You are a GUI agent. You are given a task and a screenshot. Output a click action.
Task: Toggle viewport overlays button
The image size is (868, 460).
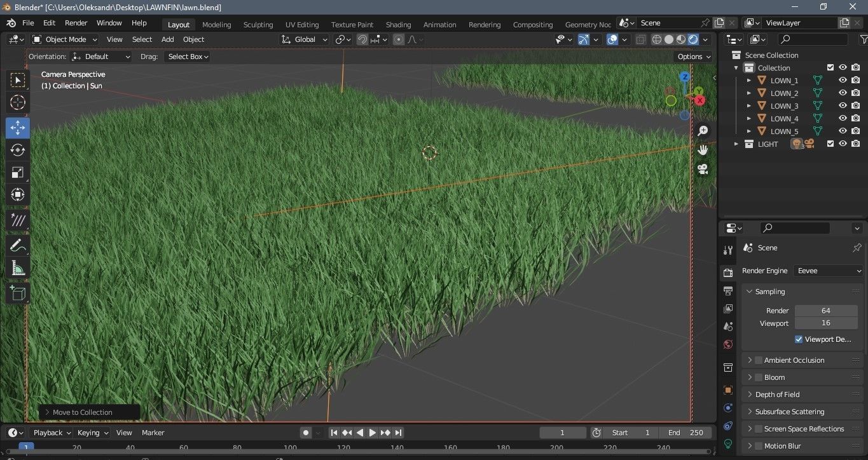612,39
